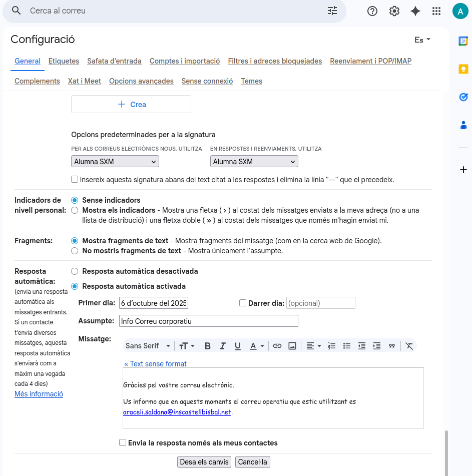Viewport: 472px width, 476px height.
Task: Enable the Darrer dia checkbox
Action: [x=243, y=303]
